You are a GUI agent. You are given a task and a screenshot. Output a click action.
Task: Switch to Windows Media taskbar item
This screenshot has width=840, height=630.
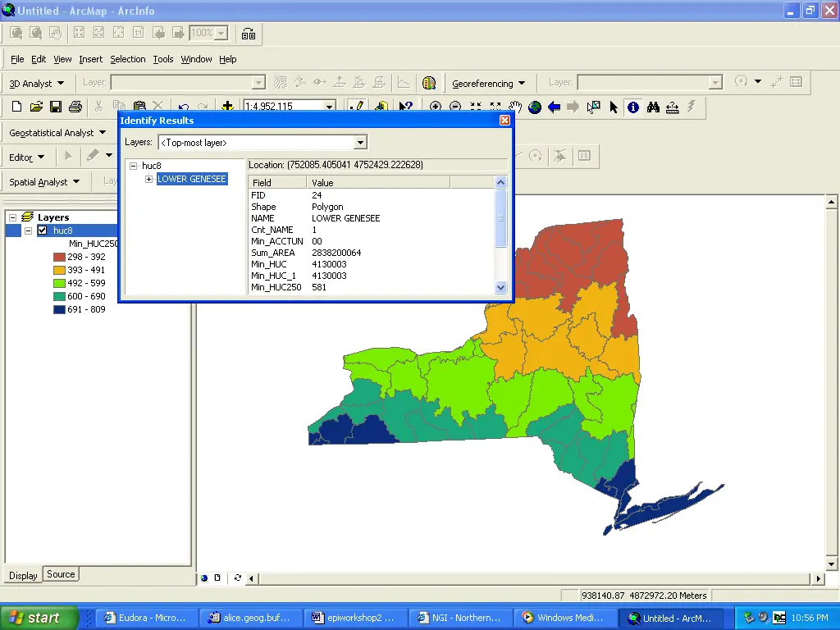[x=565, y=618]
